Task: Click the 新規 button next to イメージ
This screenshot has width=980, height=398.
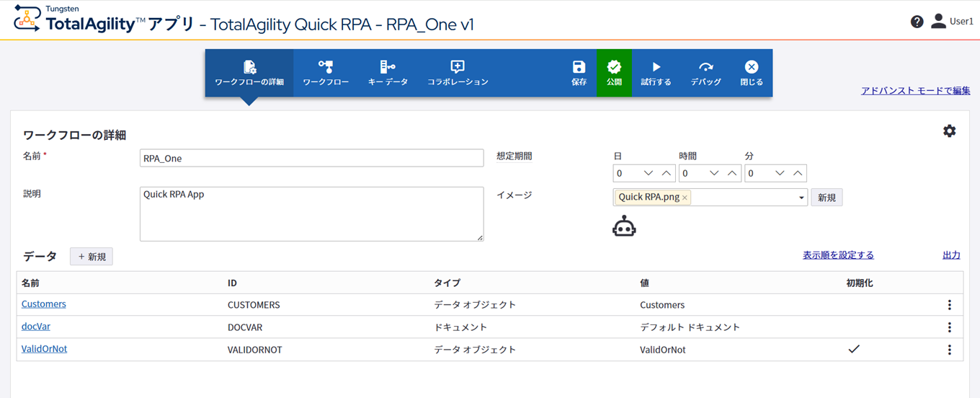Action: 827,198
